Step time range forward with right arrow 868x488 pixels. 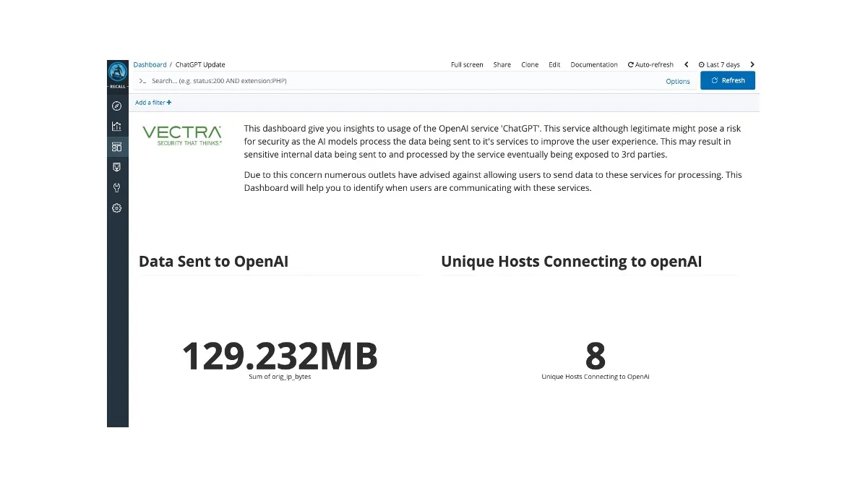[x=752, y=64]
